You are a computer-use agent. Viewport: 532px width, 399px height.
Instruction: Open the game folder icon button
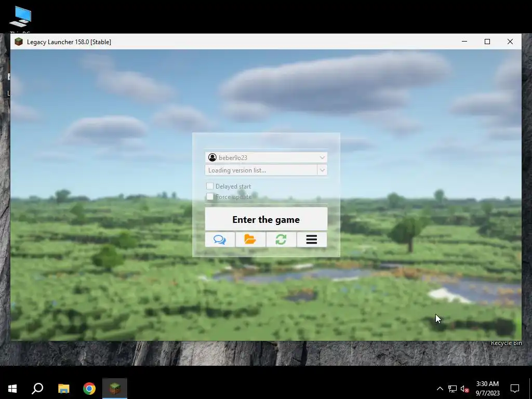click(250, 240)
